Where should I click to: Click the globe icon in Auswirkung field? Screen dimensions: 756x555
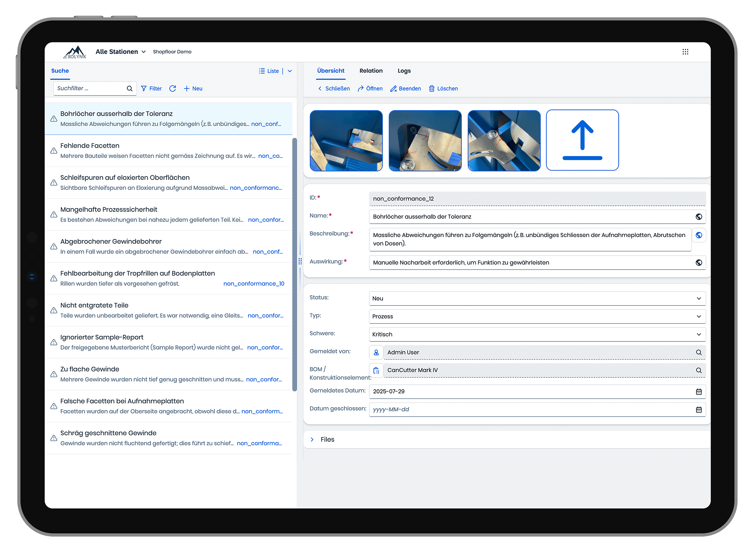click(x=699, y=263)
